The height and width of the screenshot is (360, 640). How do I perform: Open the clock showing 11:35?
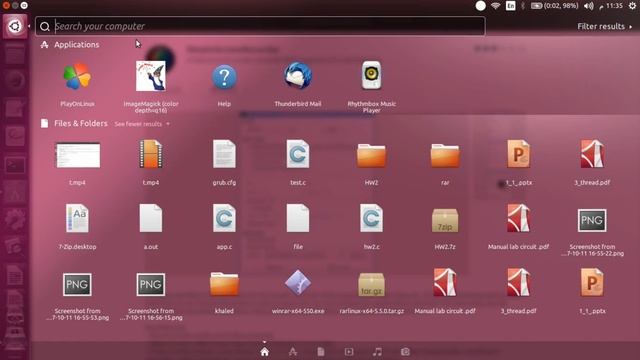[x=611, y=6]
